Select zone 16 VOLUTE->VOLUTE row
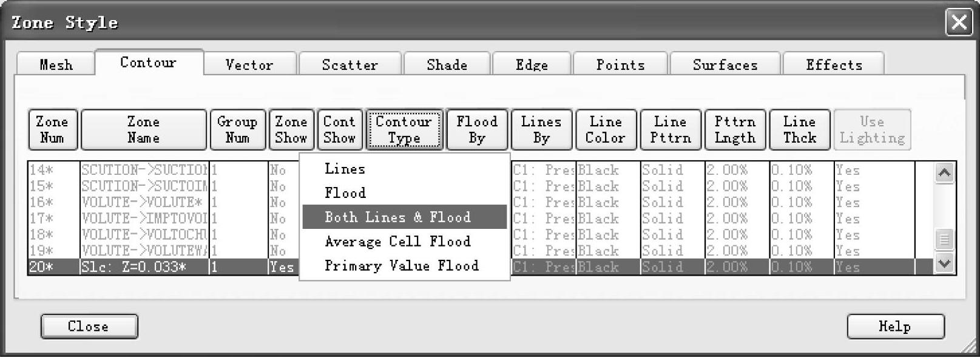The image size is (980, 357). coord(143,202)
